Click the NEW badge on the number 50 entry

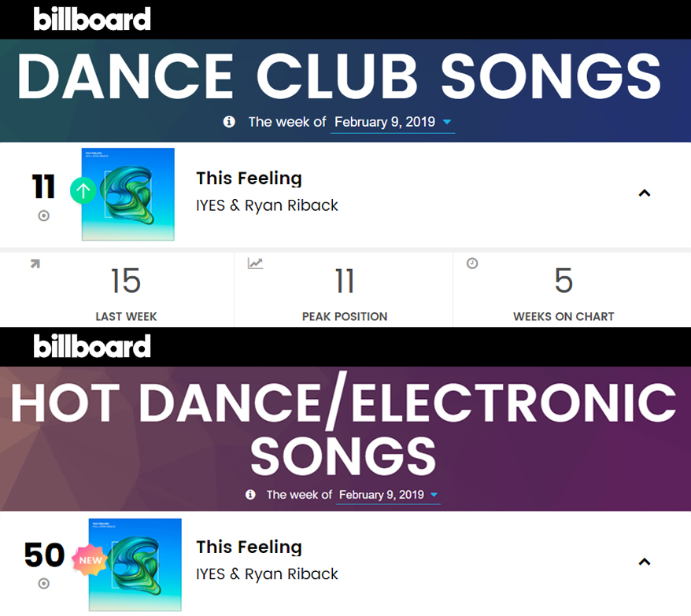click(87, 559)
